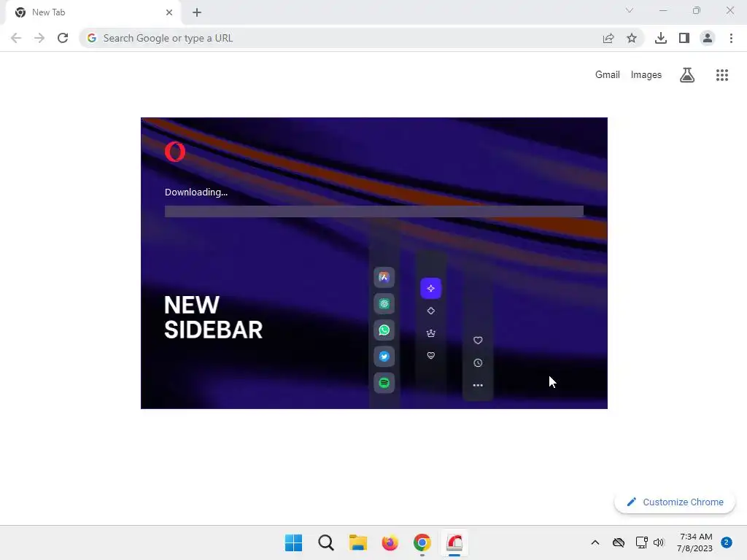Click the ChatGPT icon in sidebar preview
747x560 pixels.
tap(384, 304)
